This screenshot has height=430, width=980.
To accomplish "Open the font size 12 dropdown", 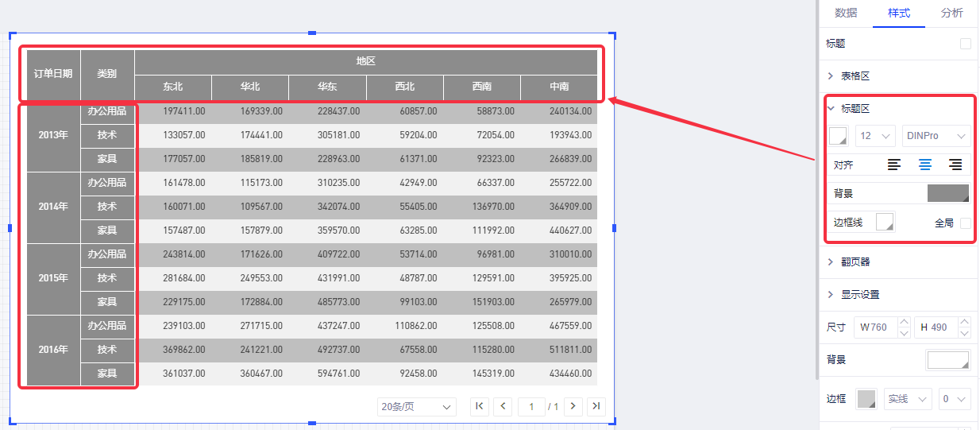I will coord(875,136).
